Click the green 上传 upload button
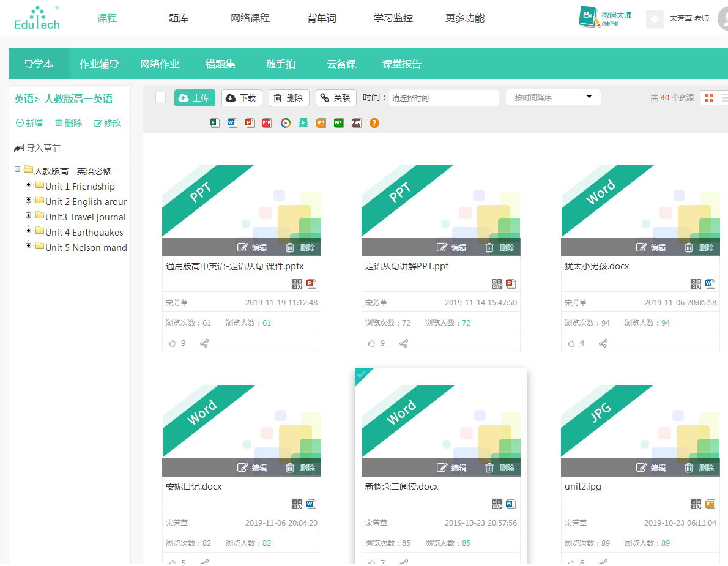Viewport: 728px width, 566px height. coord(195,98)
